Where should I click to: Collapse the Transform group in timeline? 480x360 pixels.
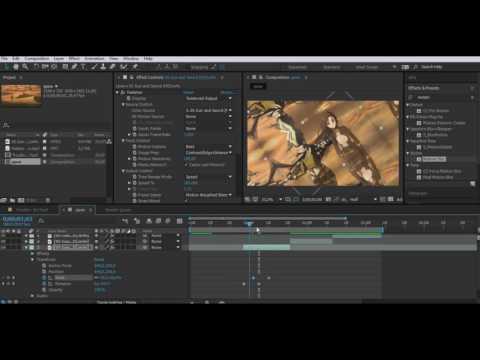[32, 260]
